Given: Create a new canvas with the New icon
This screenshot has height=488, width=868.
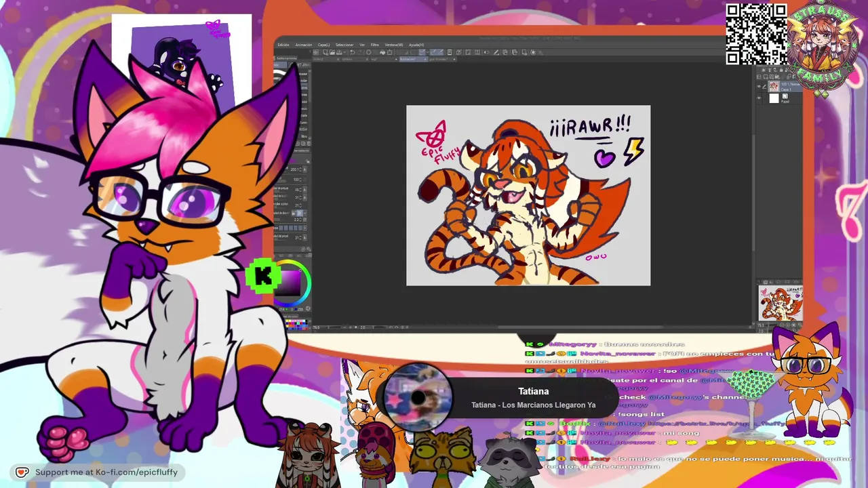Looking at the screenshot, I should [326, 52].
